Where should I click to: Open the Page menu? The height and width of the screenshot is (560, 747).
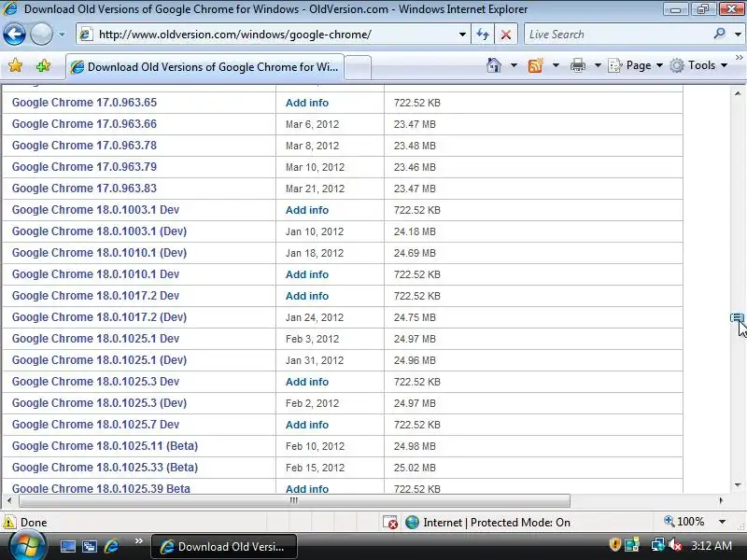636,65
